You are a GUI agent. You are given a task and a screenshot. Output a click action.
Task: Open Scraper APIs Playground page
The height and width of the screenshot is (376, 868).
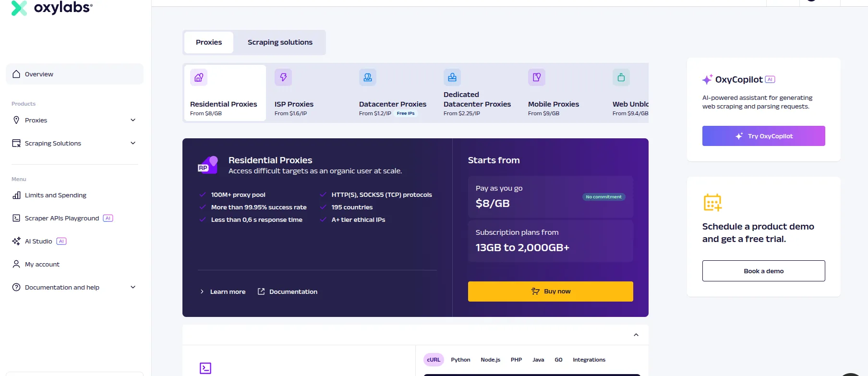62,218
